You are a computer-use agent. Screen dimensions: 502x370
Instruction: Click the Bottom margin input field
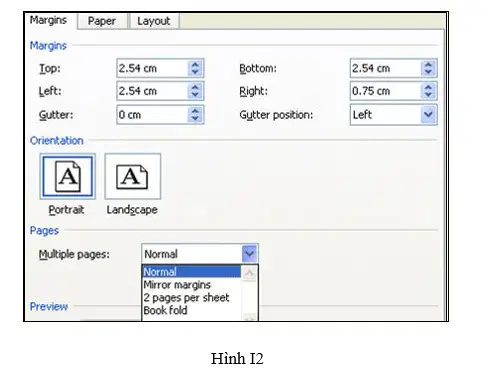[386, 68]
